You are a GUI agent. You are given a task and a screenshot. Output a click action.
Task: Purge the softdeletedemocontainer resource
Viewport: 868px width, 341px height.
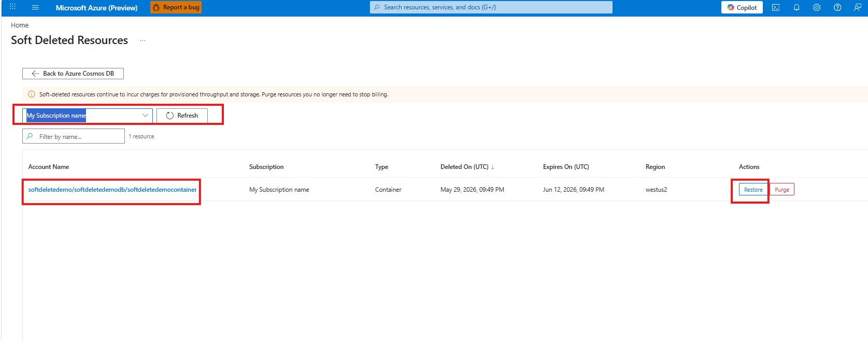pyautogui.click(x=782, y=190)
